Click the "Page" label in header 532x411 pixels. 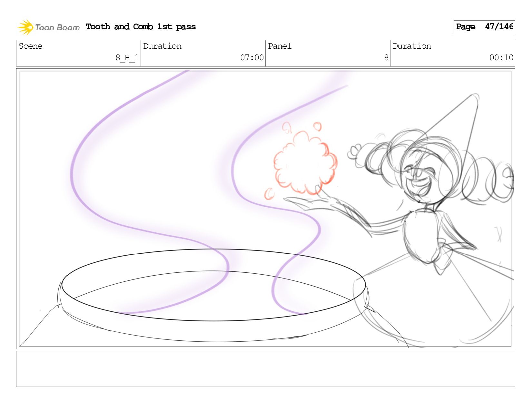[x=466, y=27]
